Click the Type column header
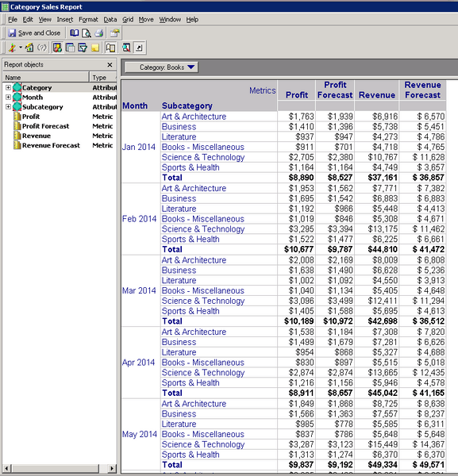 click(103, 78)
